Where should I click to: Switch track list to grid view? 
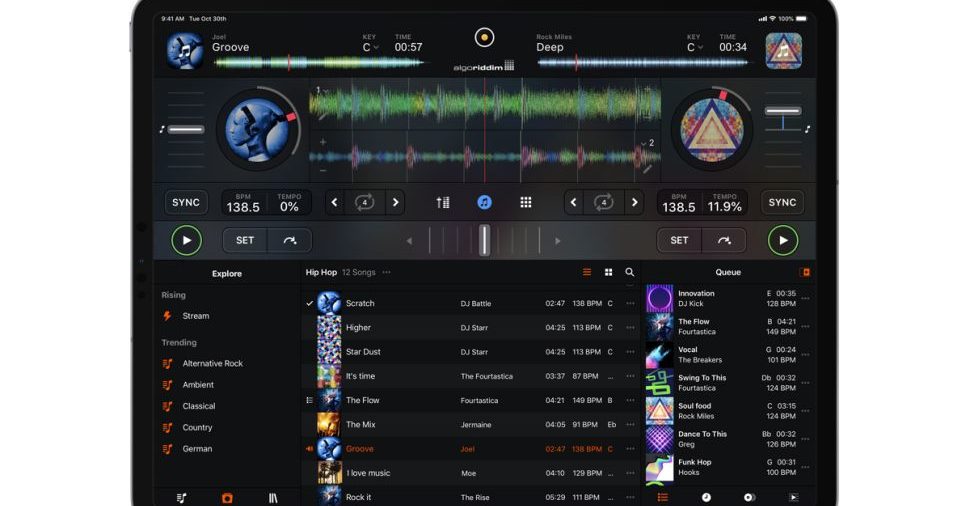609,272
